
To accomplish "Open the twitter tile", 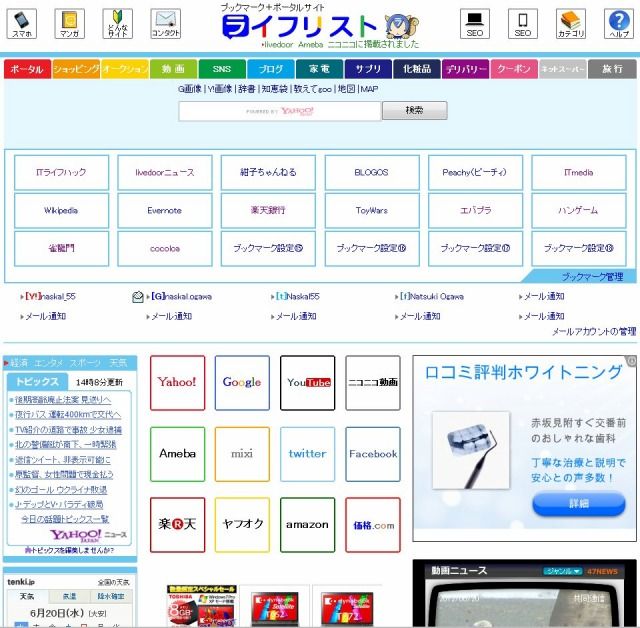I will pos(307,454).
